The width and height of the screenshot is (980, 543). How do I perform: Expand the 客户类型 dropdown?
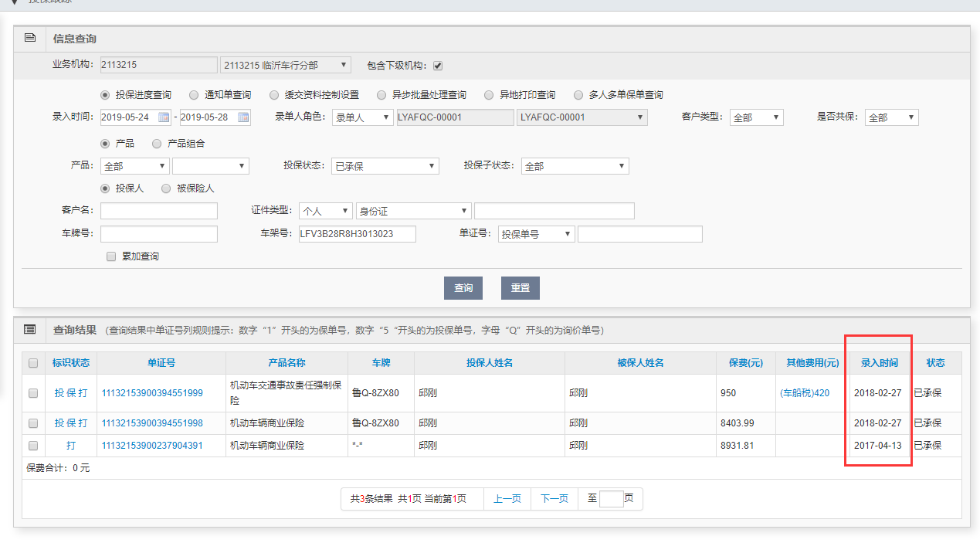point(755,117)
